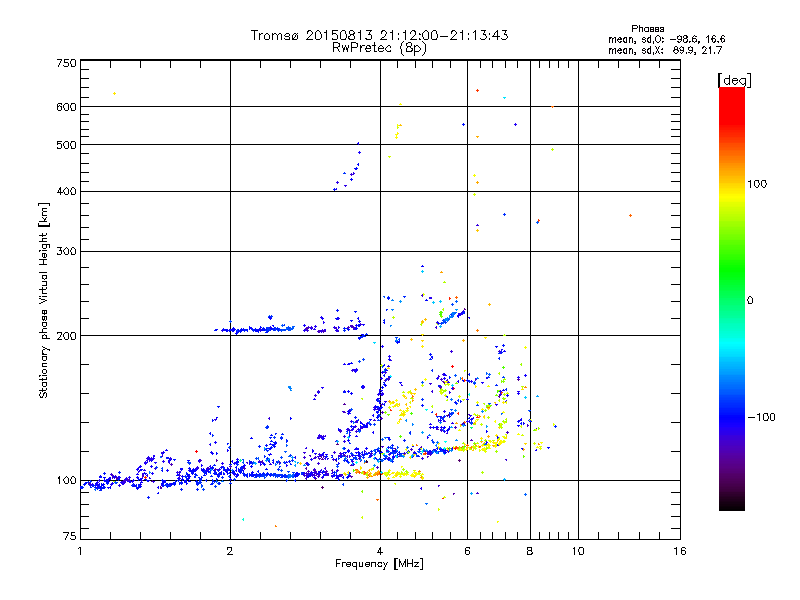800x600 pixels.
Task: Click the "[deg]" colorbar unit label
Action: [x=734, y=80]
